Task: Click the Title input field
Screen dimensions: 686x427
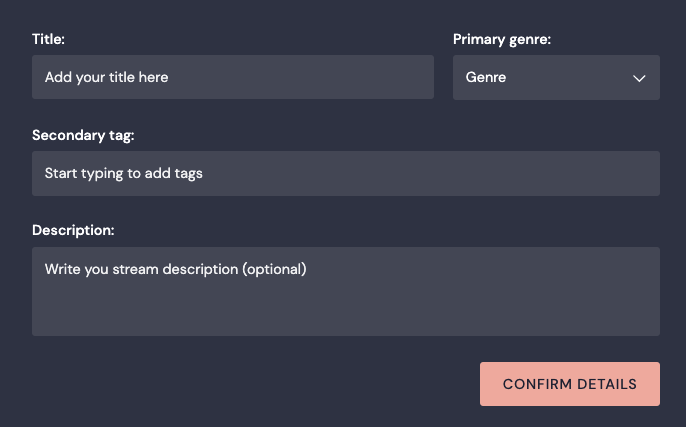Action: (232, 77)
